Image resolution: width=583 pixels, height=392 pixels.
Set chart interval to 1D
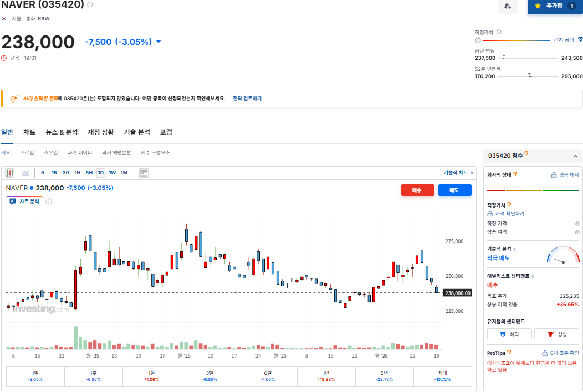101,173
